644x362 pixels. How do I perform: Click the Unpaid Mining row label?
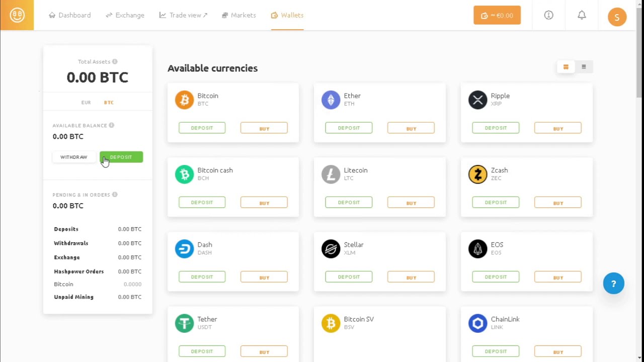(x=74, y=297)
